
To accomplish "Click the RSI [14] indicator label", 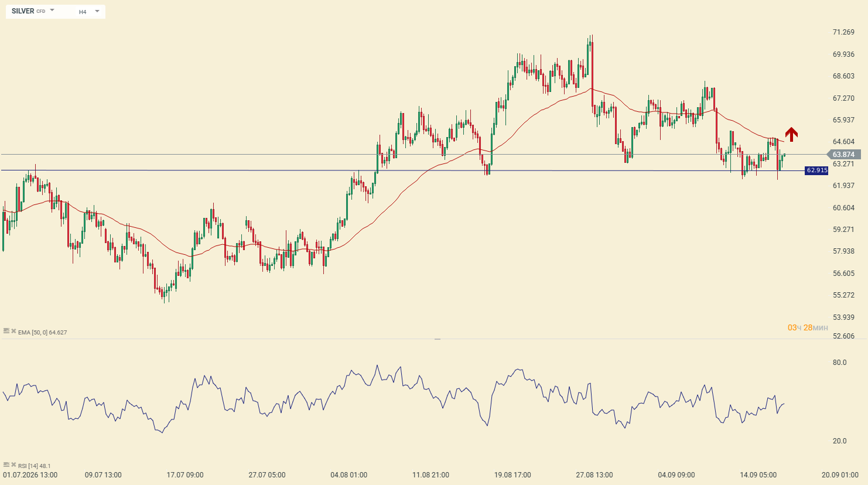I will coord(35,466).
